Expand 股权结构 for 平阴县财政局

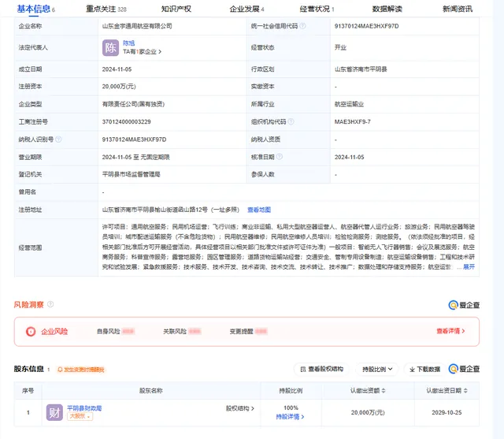coord(240,408)
